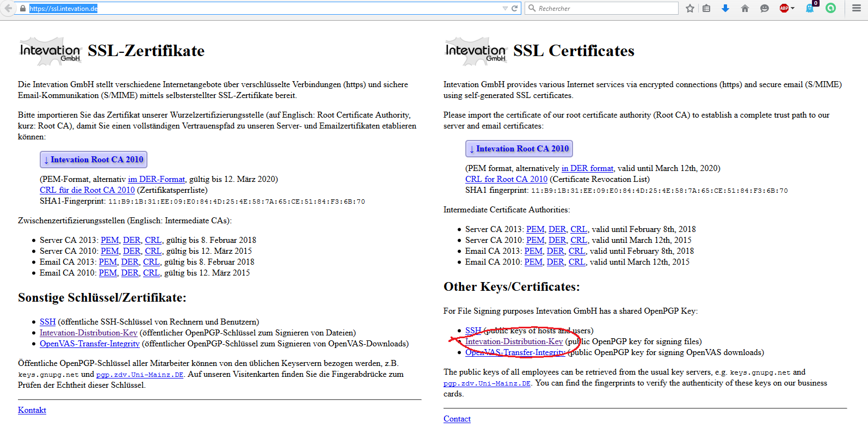Open SSH link (public keys of hosts)
Viewport: 868px width, 446px height.
[x=473, y=331]
